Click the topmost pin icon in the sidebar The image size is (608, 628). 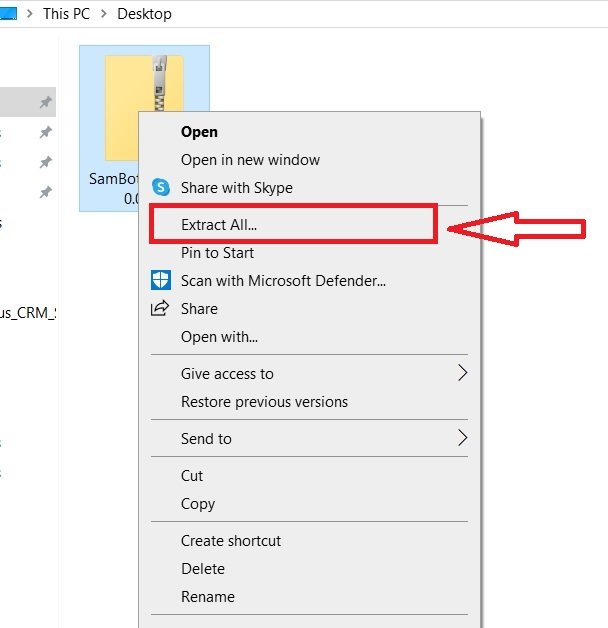(x=45, y=102)
